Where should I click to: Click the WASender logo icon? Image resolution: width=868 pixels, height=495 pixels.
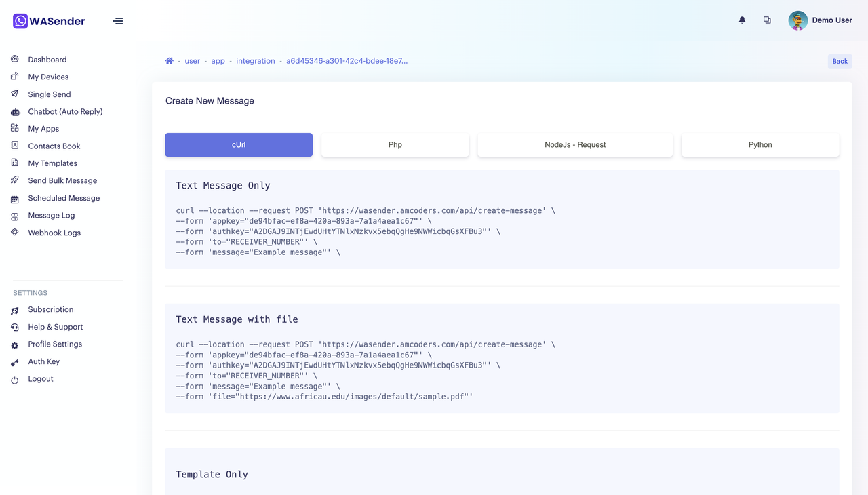click(x=20, y=21)
